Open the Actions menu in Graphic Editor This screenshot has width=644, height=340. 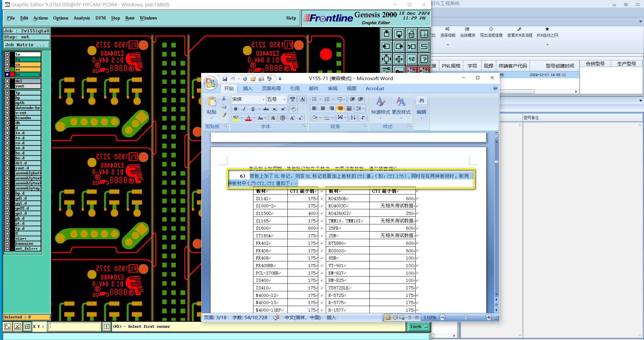pos(41,18)
